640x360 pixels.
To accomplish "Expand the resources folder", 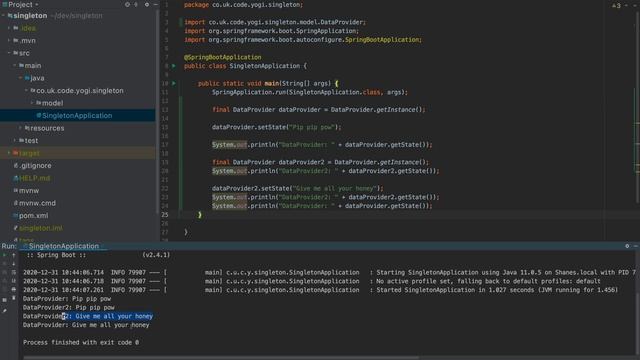I will (20, 128).
